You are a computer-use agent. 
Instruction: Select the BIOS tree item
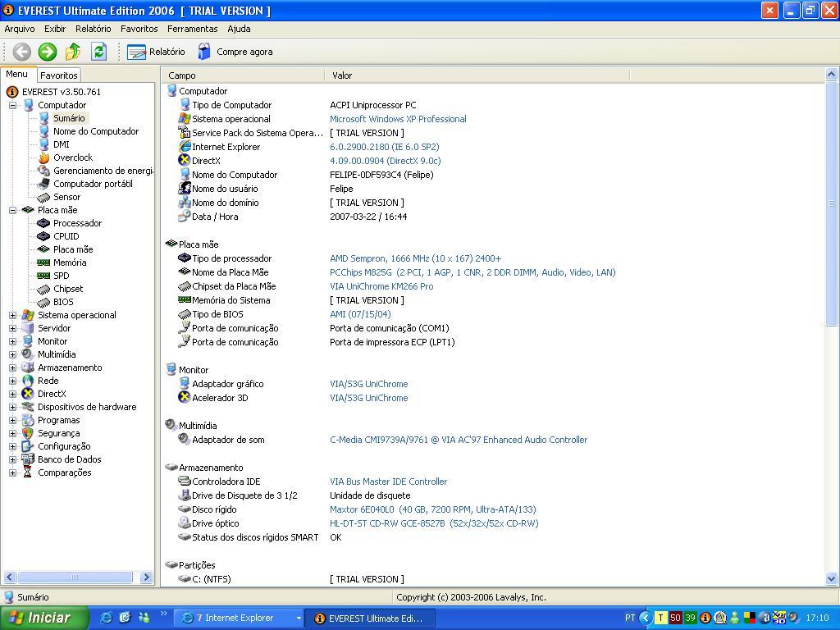pyautogui.click(x=63, y=302)
